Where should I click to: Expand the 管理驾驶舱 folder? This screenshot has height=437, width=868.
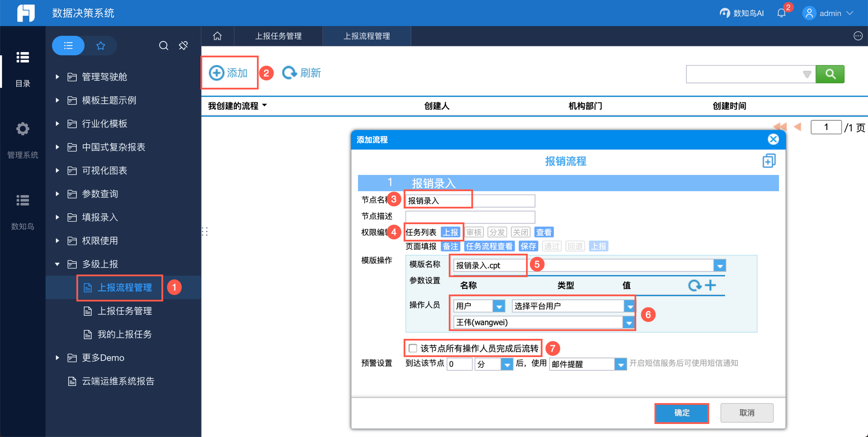[x=57, y=77]
